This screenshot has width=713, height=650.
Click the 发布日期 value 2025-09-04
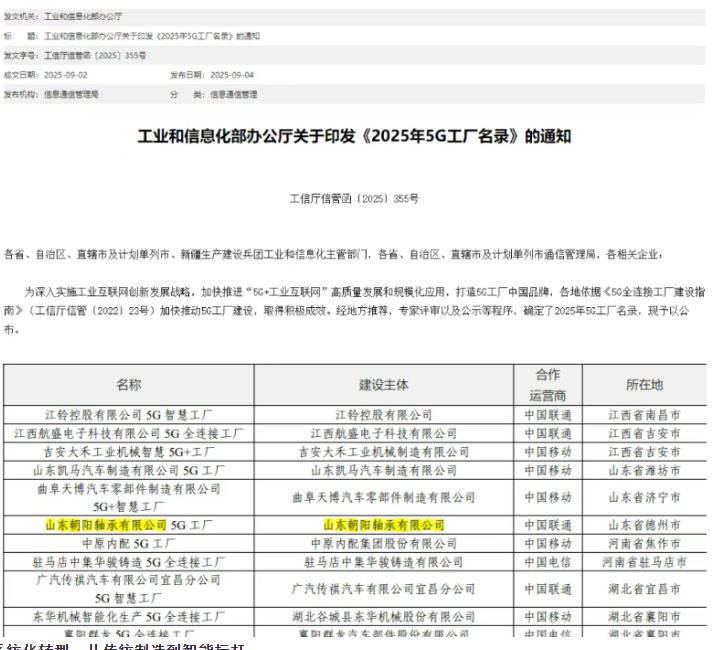click(x=234, y=75)
